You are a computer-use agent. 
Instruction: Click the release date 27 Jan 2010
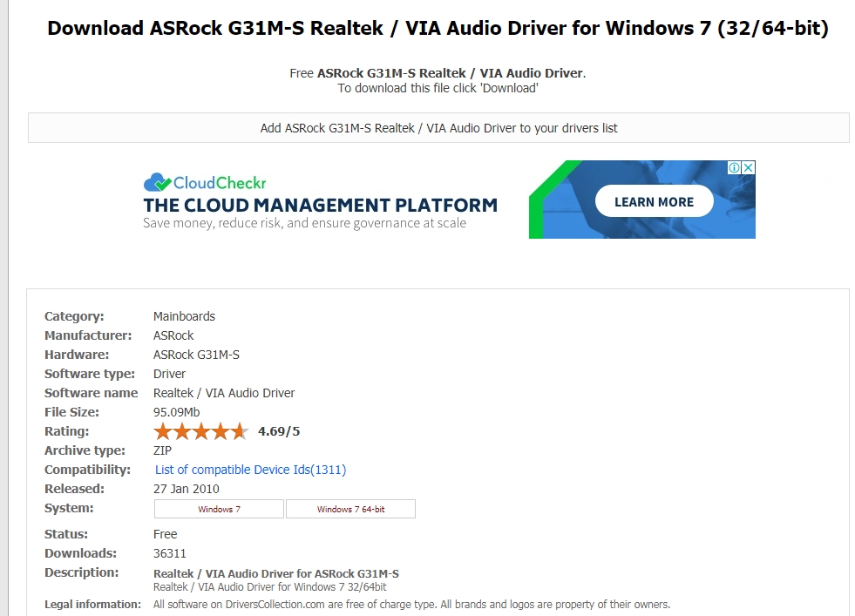[x=186, y=489]
